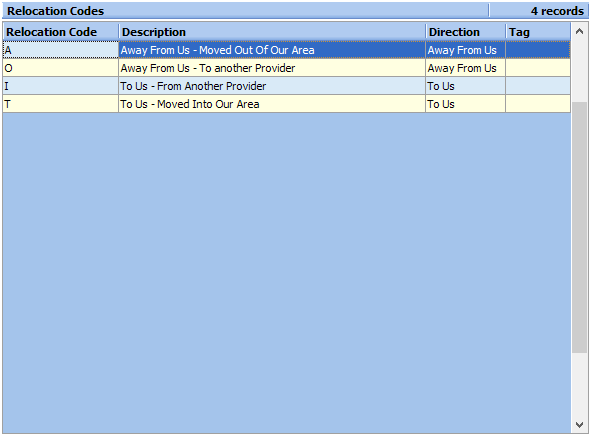Click empty Tag cell in row A
The height and width of the screenshot is (436, 591).
point(538,50)
